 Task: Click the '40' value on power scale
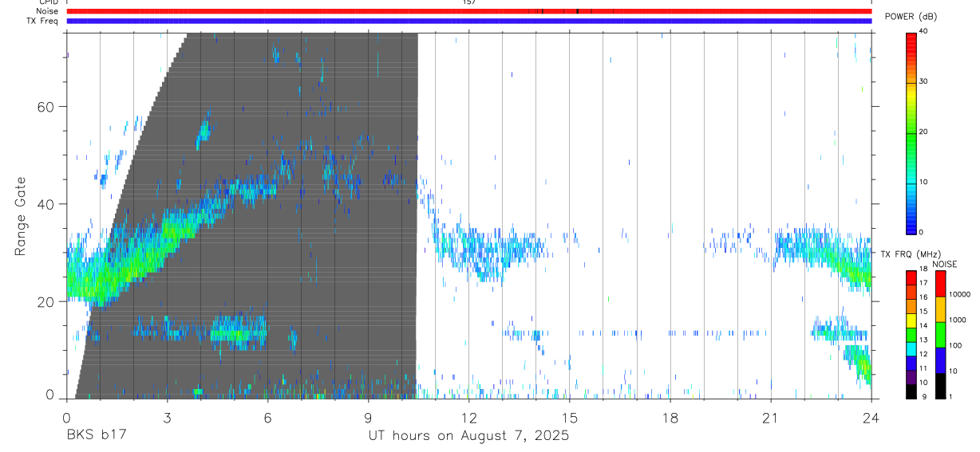(x=924, y=31)
